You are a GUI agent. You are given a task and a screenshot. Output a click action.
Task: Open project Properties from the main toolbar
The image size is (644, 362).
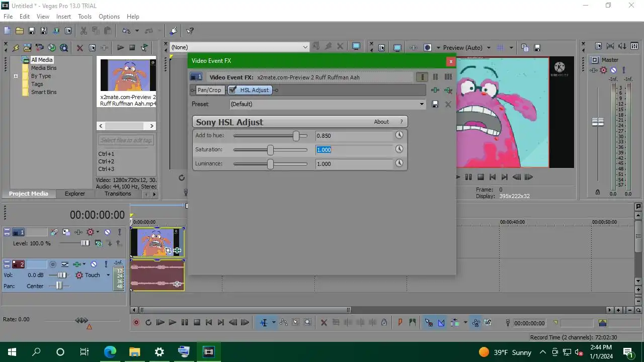(68, 31)
